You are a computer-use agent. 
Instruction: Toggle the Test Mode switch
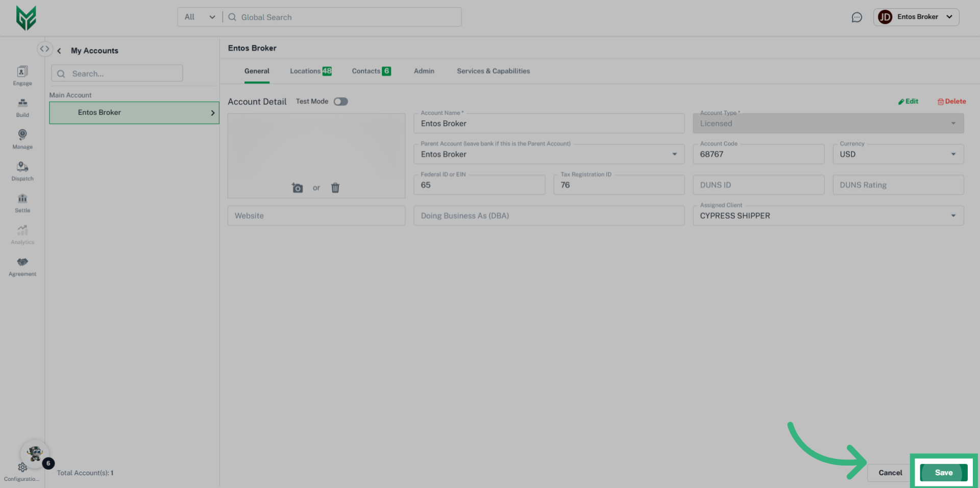click(341, 101)
